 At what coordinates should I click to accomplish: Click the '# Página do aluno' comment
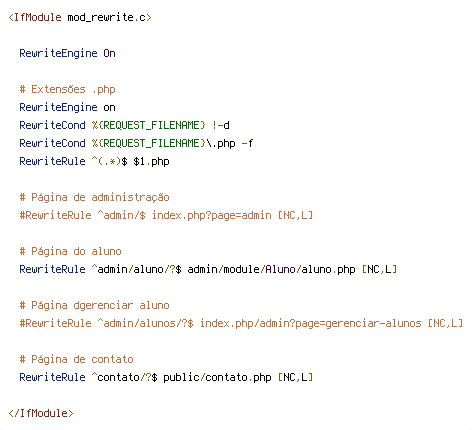pos(70,251)
